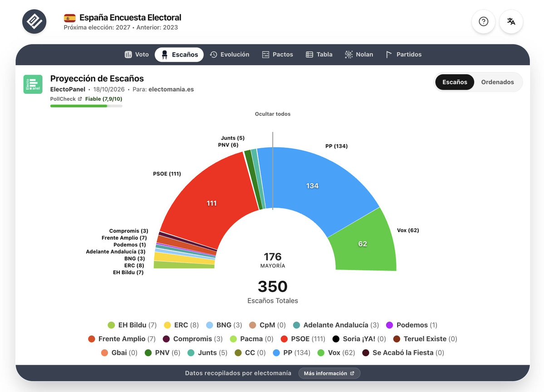544x392 pixels.
Task: Click the ElectoPanel green logo
Action: [33, 84]
